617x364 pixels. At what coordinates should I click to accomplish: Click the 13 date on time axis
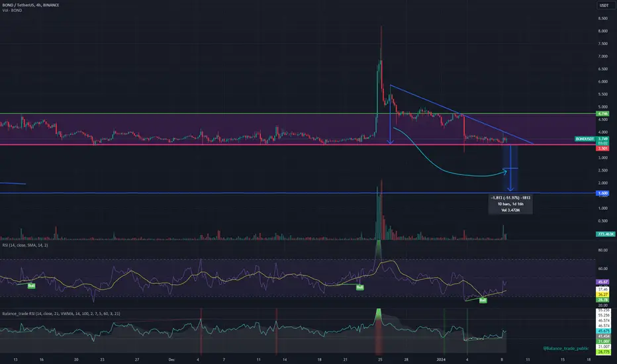click(15, 359)
